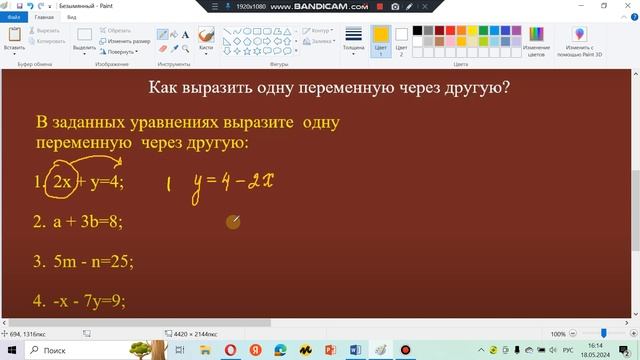Click the zoom out minus button
This screenshot has width=640, height=360.
(x=573, y=333)
